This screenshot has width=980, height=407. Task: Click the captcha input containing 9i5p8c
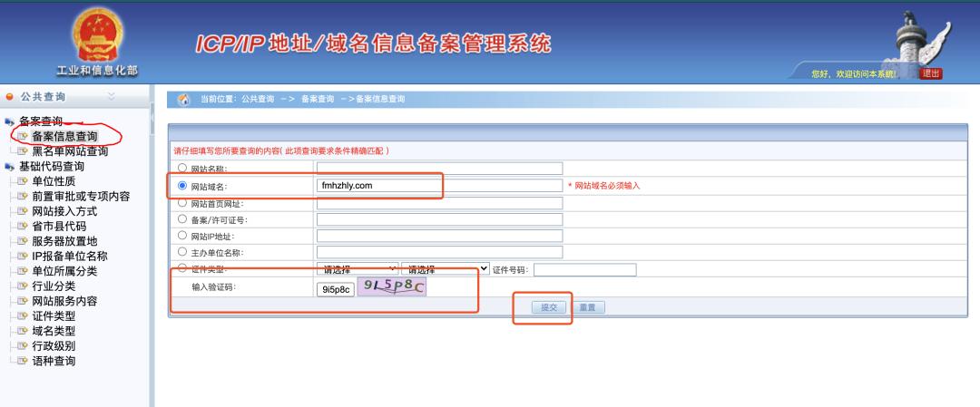click(x=336, y=289)
